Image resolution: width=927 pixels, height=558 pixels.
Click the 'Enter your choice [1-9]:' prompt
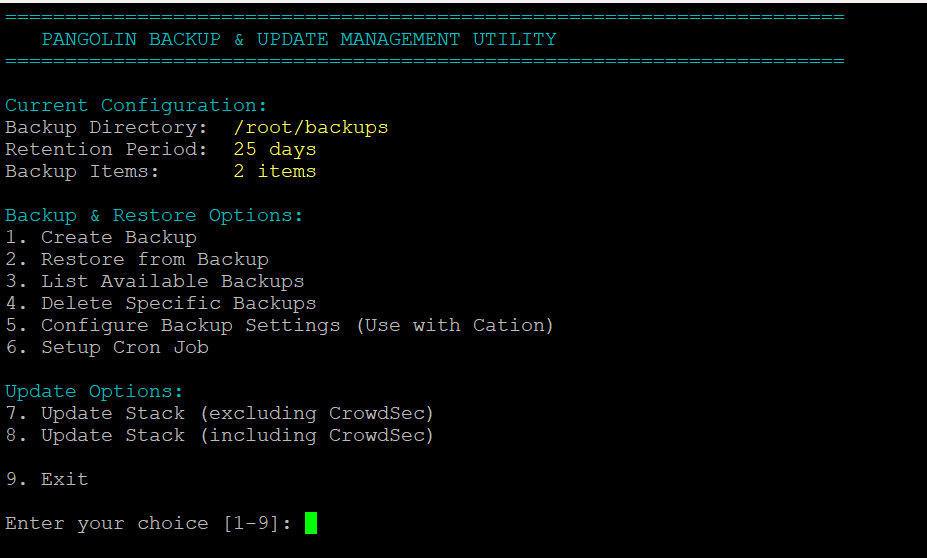tap(148, 524)
